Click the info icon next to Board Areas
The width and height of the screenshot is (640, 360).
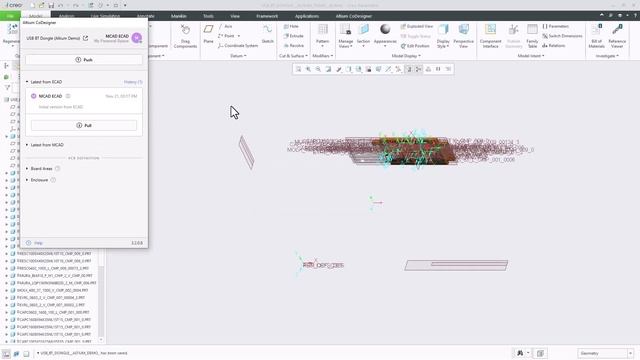(x=58, y=169)
